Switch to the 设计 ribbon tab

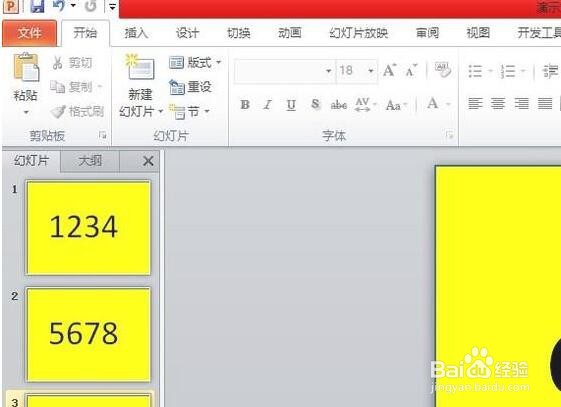(x=187, y=33)
